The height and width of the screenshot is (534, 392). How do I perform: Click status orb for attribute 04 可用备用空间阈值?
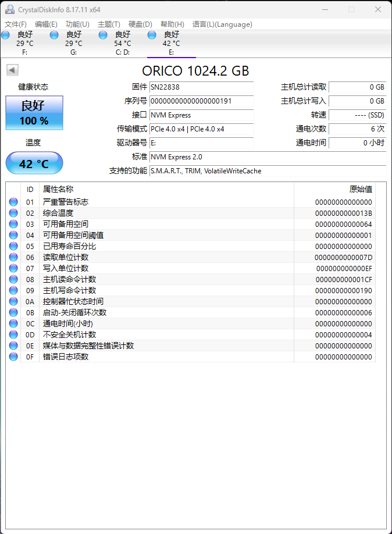[x=13, y=235]
